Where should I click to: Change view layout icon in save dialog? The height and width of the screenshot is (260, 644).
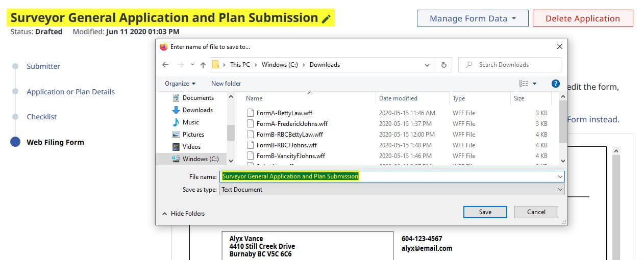(524, 84)
